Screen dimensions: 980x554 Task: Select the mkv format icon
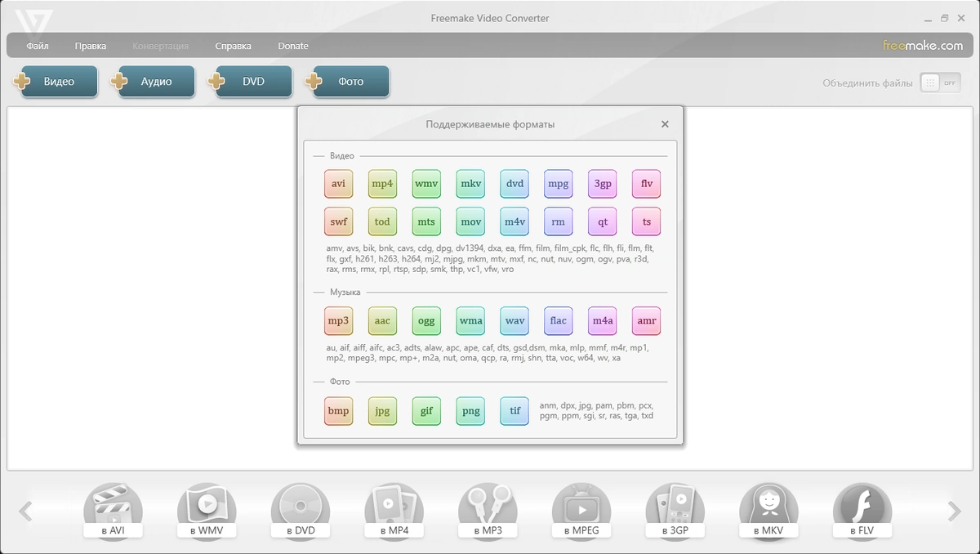pos(470,184)
